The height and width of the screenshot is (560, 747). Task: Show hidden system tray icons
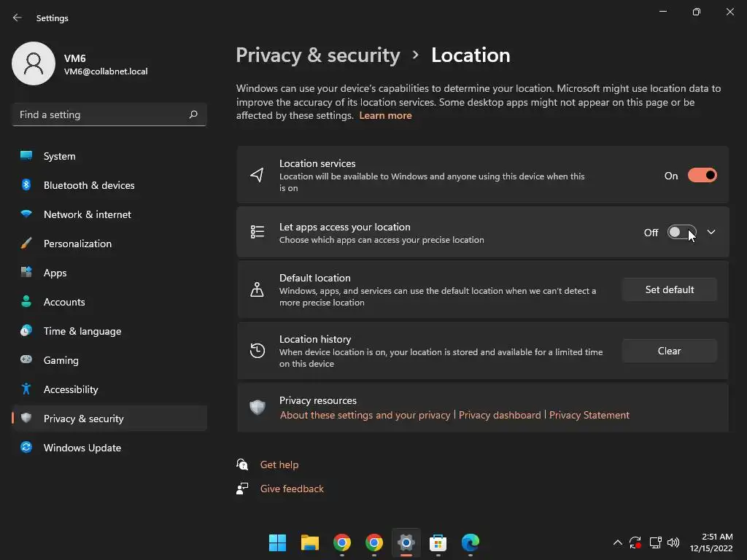(618, 542)
